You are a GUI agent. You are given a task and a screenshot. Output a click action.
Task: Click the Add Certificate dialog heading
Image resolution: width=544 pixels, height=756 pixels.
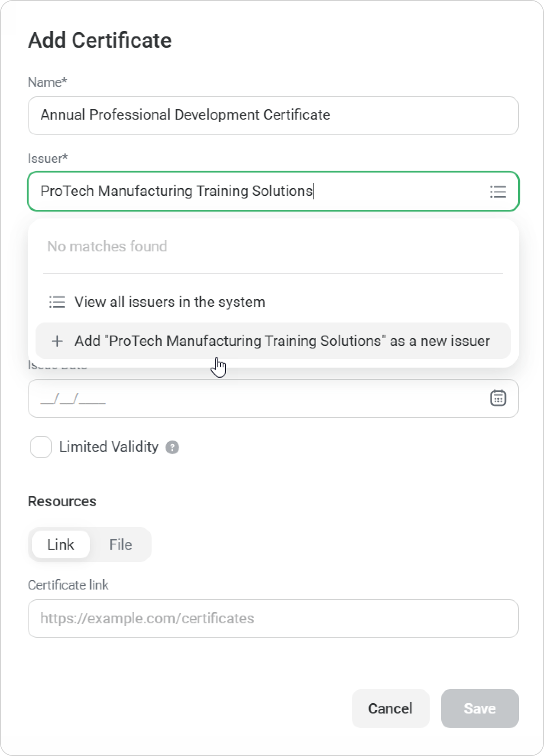coord(100,40)
